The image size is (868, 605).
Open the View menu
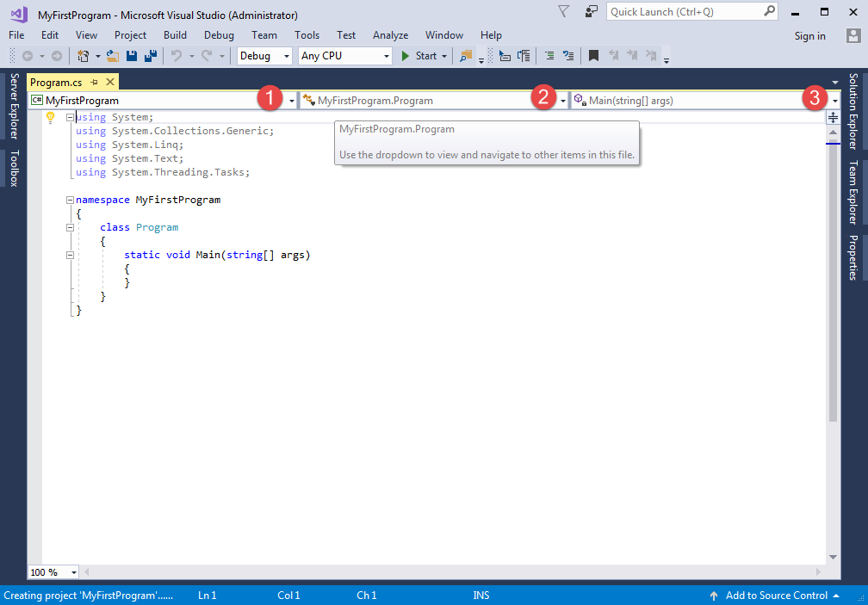(86, 35)
